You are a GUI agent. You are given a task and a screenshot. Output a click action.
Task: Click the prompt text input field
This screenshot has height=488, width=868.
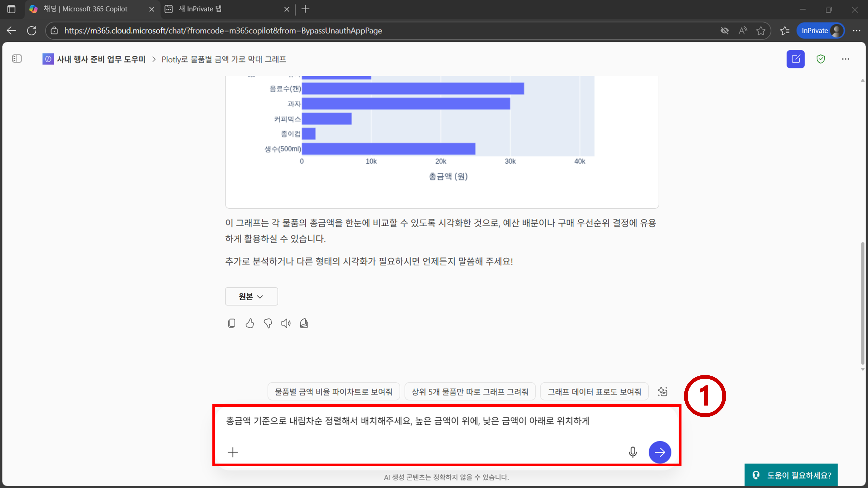(421, 421)
